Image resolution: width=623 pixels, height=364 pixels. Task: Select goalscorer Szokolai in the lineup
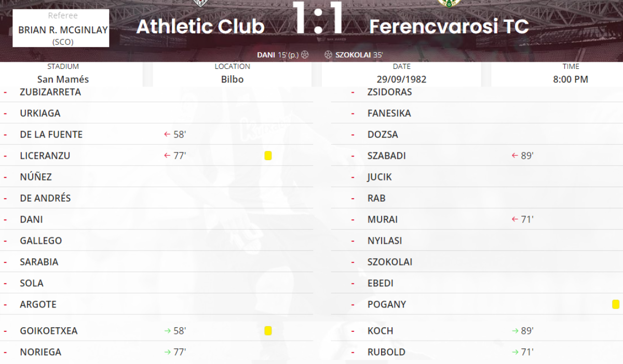tap(390, 262)
